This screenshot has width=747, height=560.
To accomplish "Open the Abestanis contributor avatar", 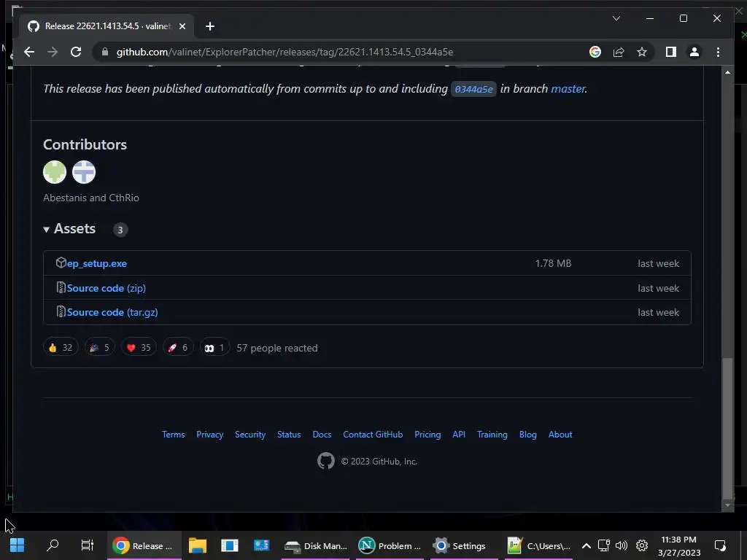I will [x=55, y=172].
